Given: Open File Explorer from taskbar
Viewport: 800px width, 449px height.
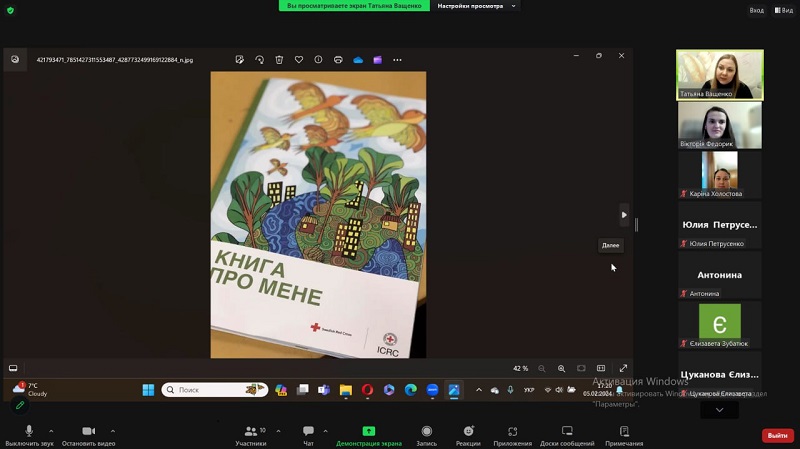Looking at the screenshot, I should coord(346,390).
